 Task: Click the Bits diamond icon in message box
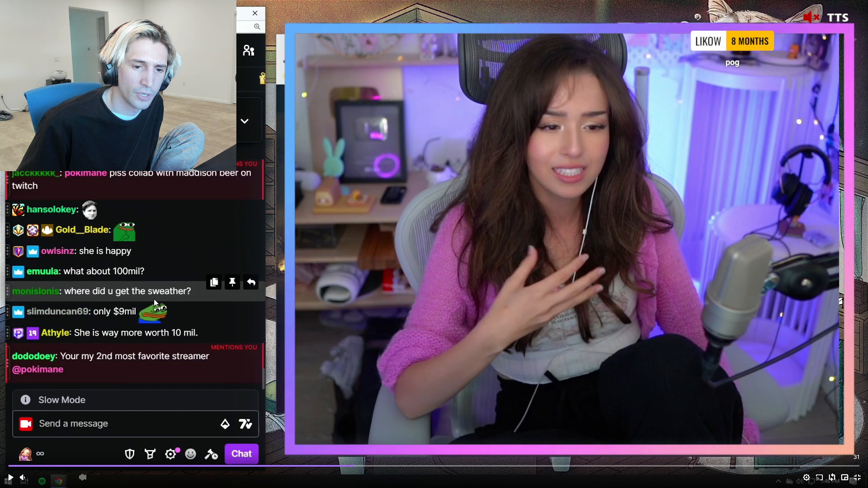click(225, 424)
